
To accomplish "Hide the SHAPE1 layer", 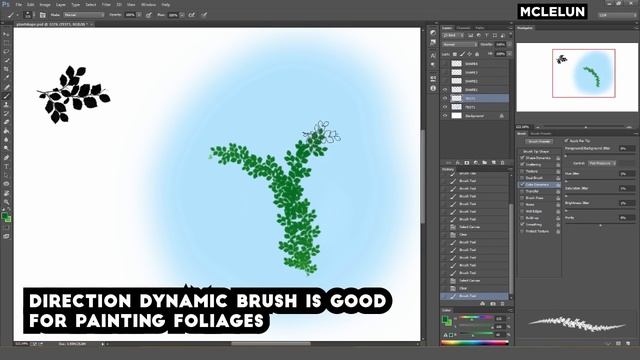I will (445, 90).
